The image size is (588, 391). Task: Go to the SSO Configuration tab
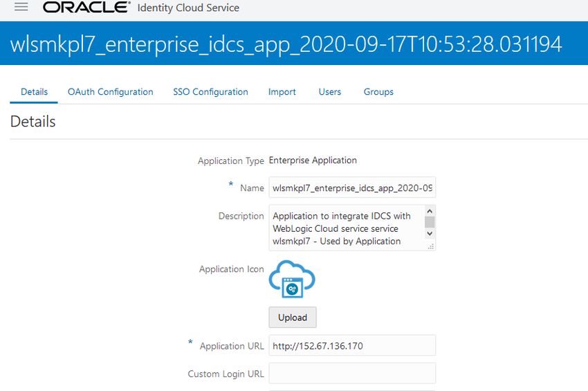coord(210,92)
